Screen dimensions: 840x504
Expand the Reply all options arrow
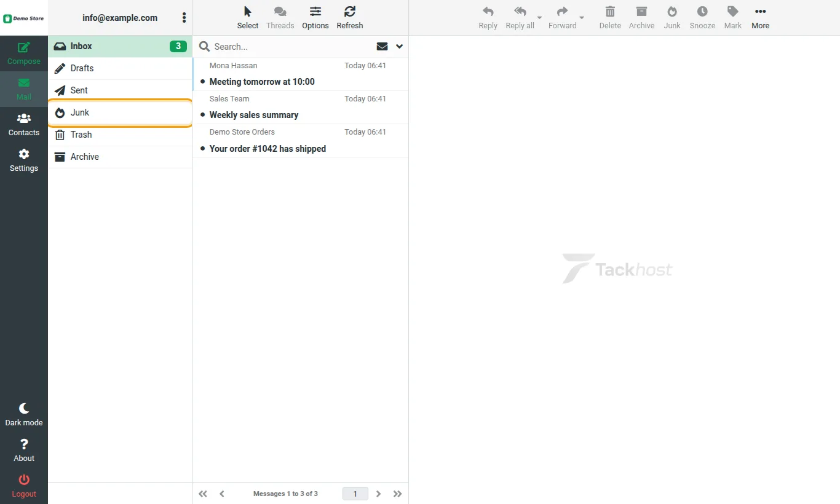540,18
